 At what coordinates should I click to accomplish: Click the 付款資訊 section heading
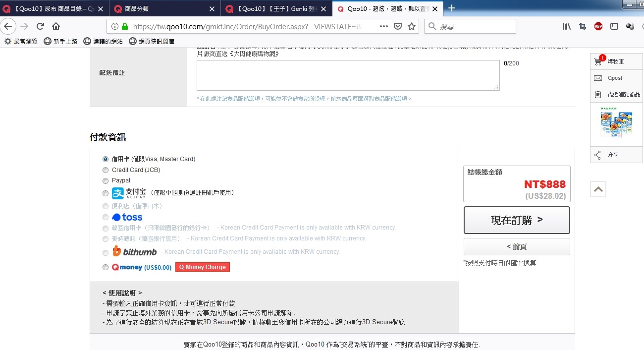pyautogui.click(x=107, y=137)
